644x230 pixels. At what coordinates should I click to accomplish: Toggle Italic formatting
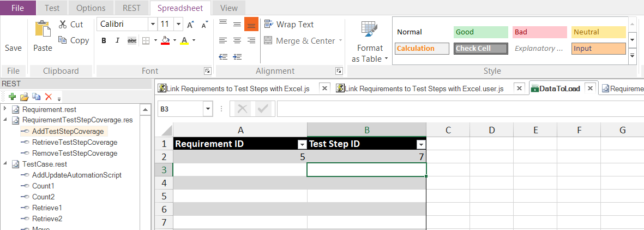118,40
